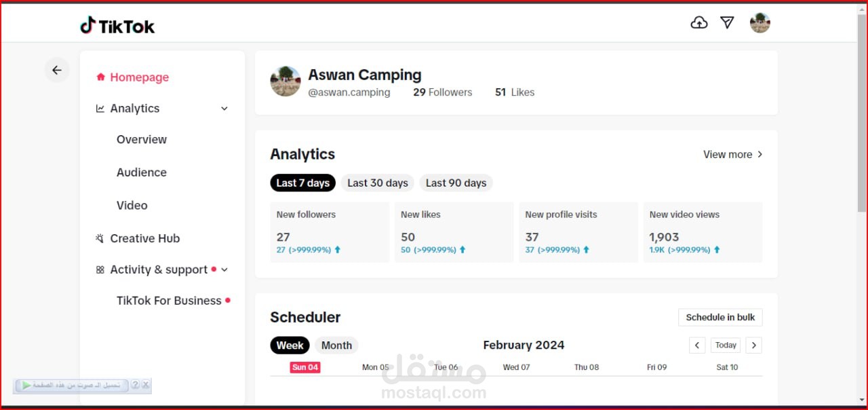The width and height of the screenshot is (868, 410).
Task: Collapse the Analytics sidebar section
Action: coord(224,109)
